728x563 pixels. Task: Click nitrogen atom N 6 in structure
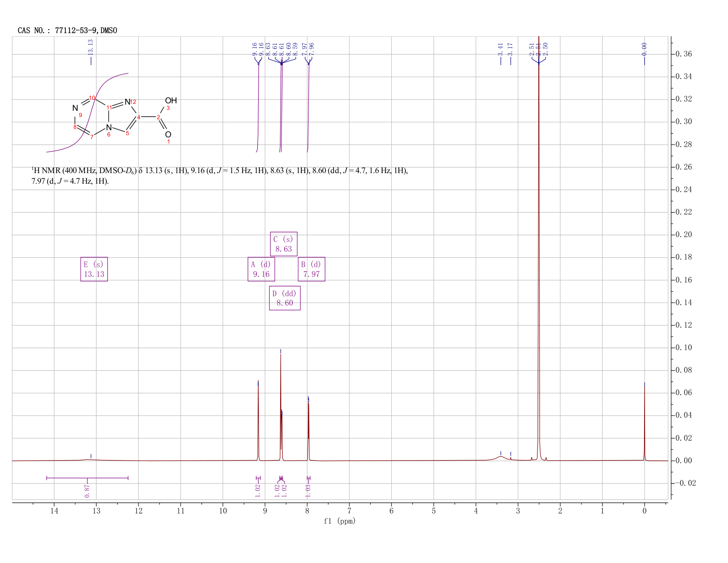(x=109, y=128)
